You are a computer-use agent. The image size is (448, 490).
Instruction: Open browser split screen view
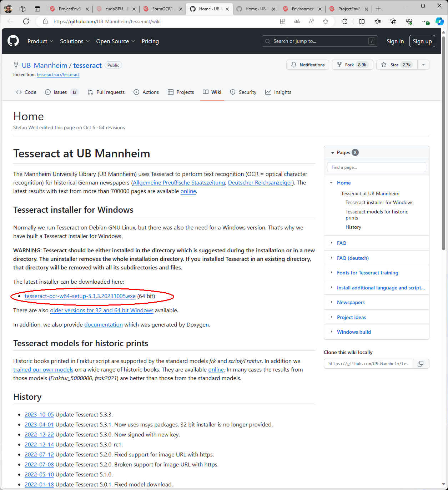click(x=362, y=21)
